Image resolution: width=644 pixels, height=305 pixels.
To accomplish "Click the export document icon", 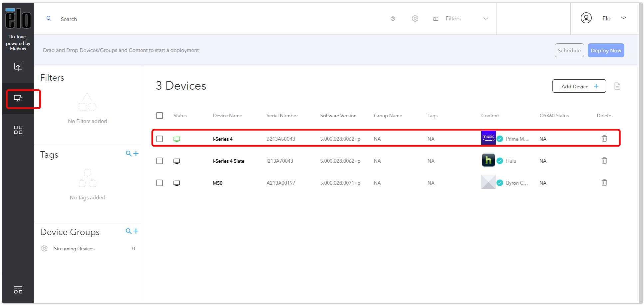I will (617, 86).
